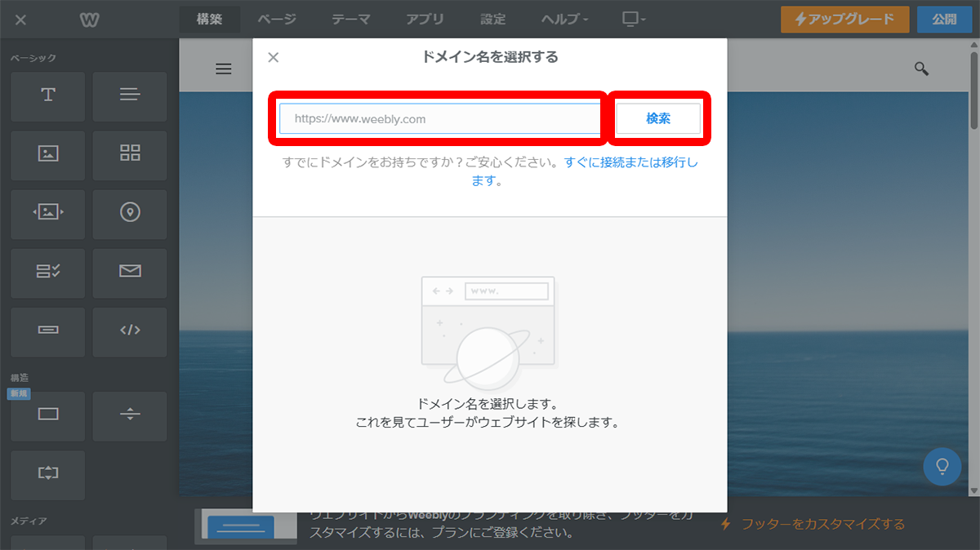Screen dimensions: 980x550
Task: Focus the domain name input field
Action: (x=440, y=118)
